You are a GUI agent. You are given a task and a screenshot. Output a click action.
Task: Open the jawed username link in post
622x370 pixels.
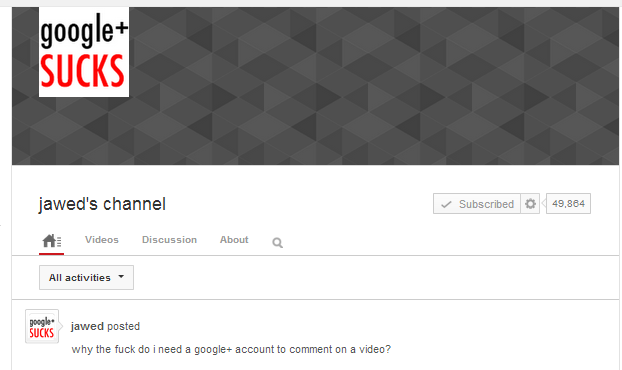click(87, 326)
